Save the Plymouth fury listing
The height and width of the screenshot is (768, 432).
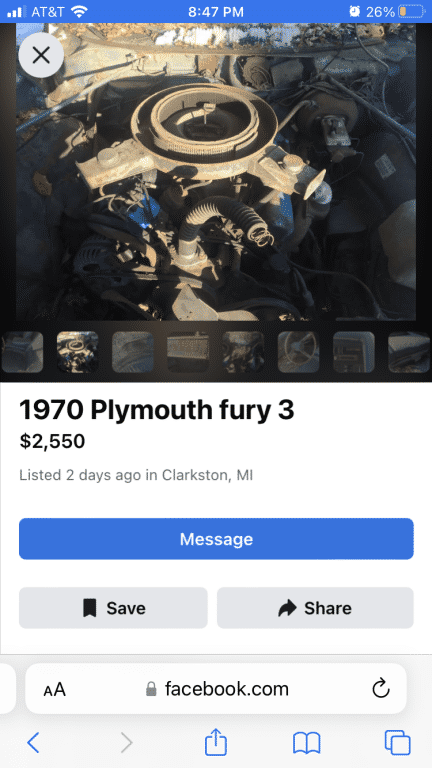pyautogui.click(x=113, y=608)
